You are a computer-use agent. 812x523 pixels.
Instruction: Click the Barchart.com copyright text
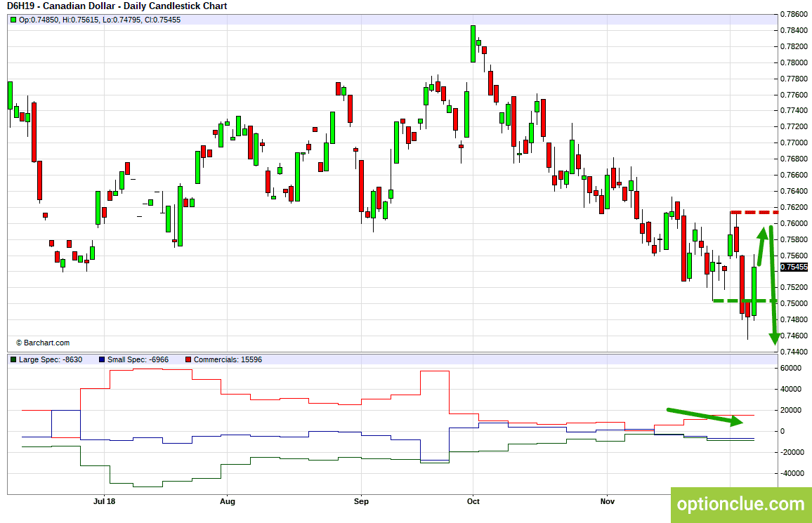tap(43, 343)
